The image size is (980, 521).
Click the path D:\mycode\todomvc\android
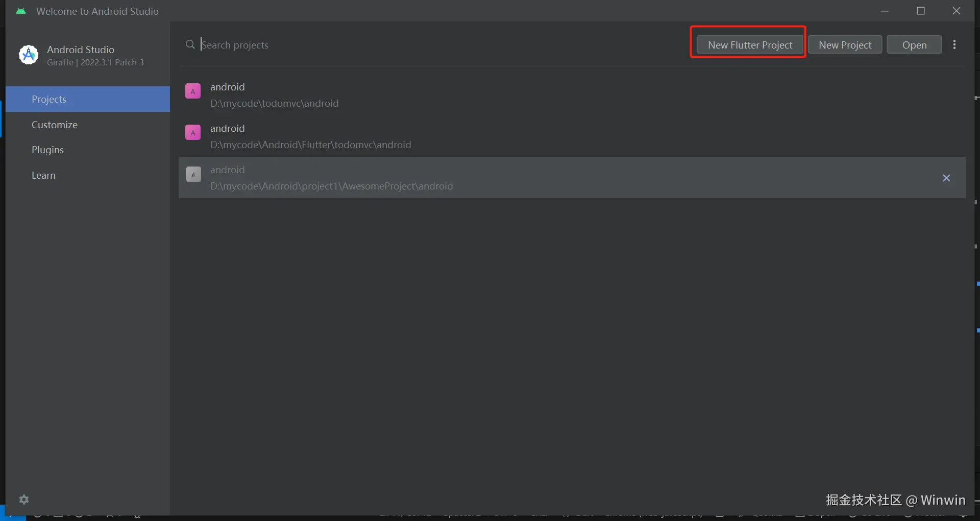(275, 103)
